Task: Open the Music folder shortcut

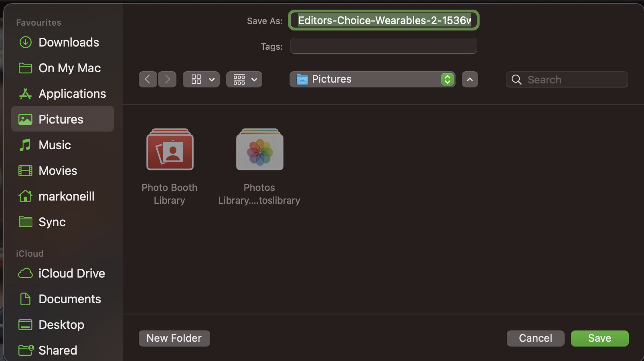Action: pos(62,145)
